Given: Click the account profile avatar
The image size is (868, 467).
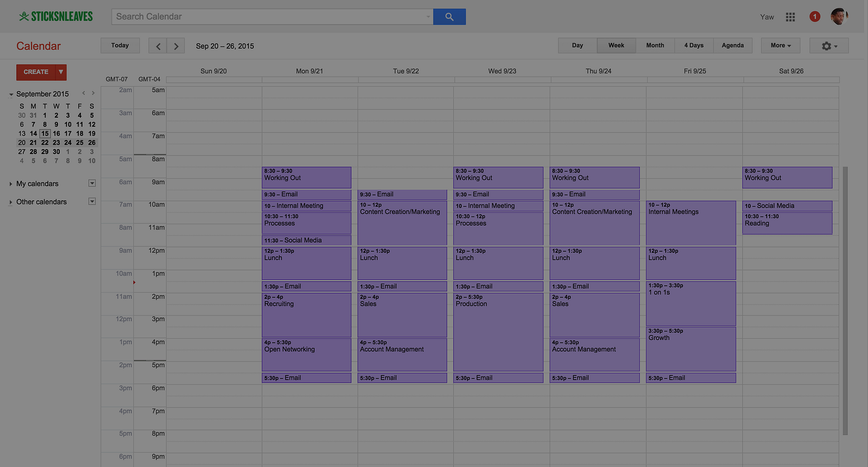Looking at the screenshot, I should click(x=839, y=17).
